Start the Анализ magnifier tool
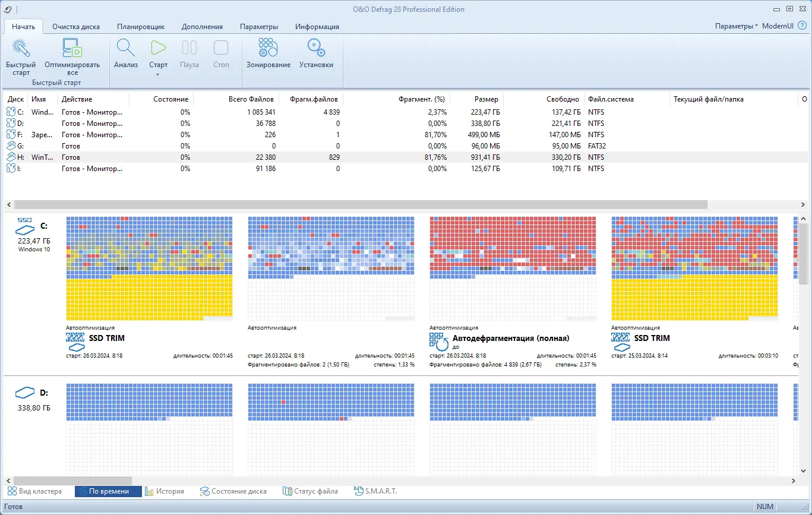 coord(126,54)
